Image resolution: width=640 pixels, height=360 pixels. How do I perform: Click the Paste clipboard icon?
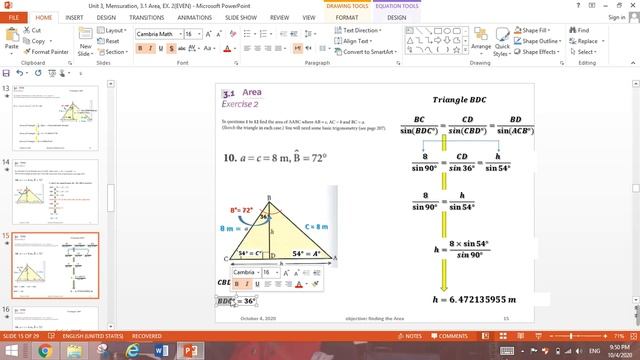tap(11, 35)
